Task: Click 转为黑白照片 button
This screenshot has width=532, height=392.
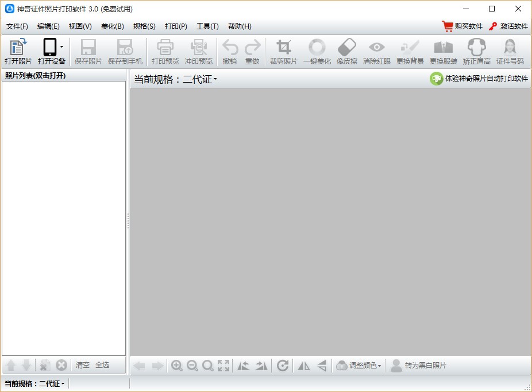Action: (x=418, y=365)
